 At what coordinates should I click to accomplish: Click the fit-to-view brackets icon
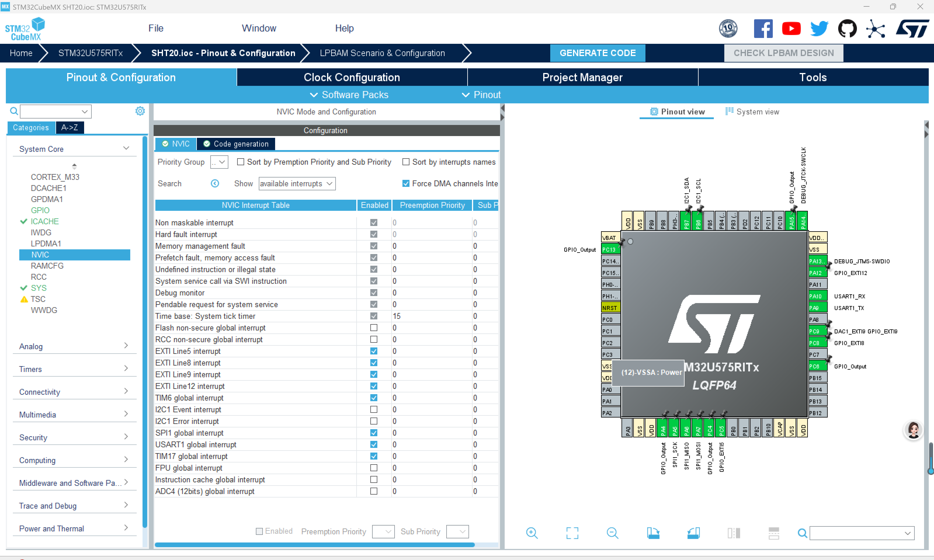point(572,533)
